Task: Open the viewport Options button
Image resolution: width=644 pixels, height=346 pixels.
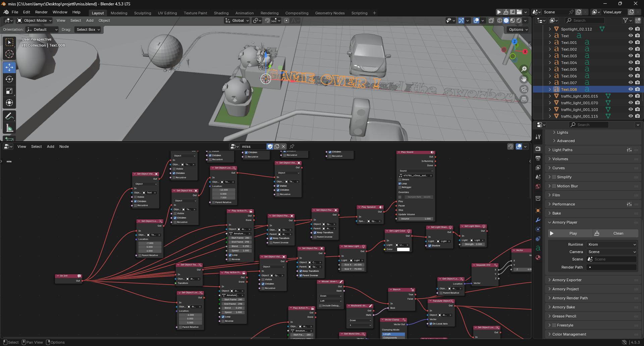Action: tap(518, 30)
